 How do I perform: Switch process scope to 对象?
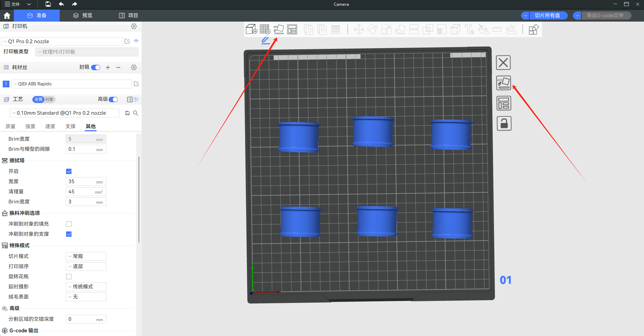(x=49, y=100)
